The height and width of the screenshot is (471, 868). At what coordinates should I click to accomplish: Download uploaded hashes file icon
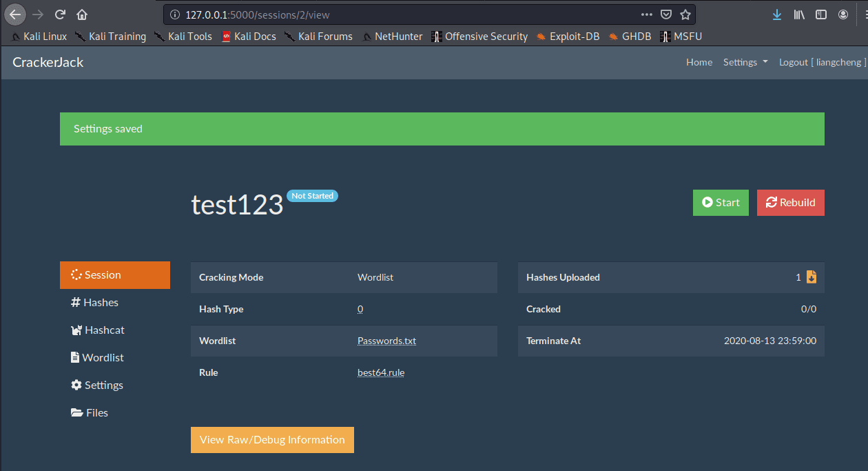pos(811,277)
